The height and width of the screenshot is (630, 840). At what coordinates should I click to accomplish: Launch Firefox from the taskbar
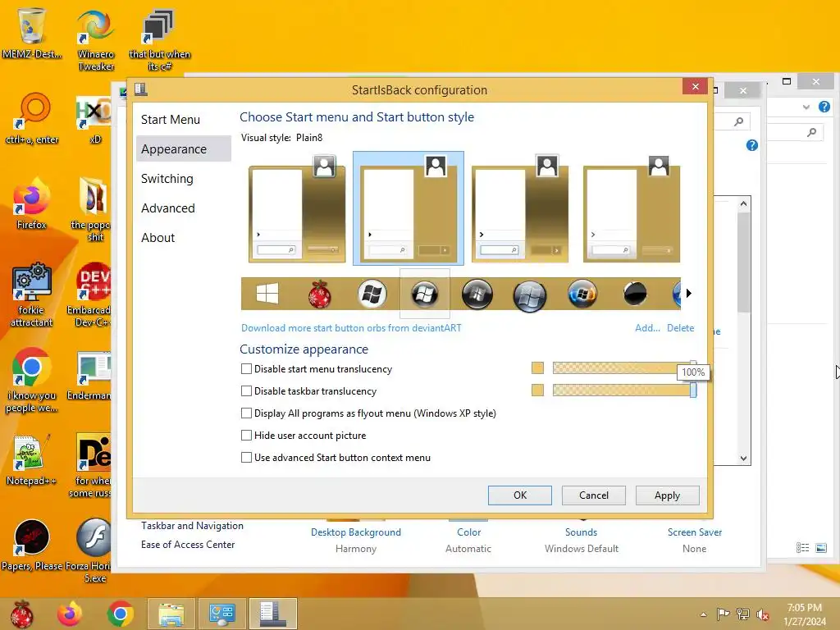[70, 614]
